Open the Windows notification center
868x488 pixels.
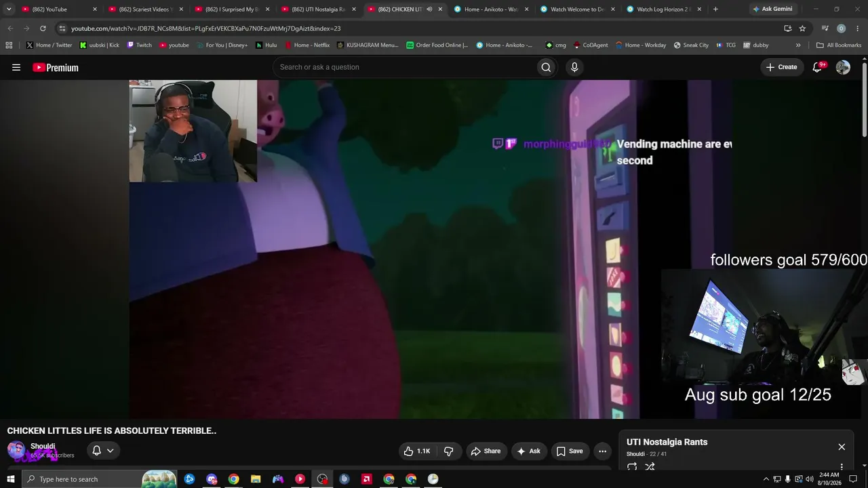pos(853,479)
